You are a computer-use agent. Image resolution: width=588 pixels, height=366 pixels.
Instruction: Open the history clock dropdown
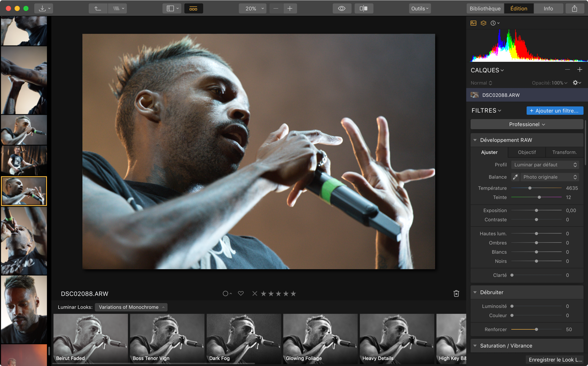point(495,23)
